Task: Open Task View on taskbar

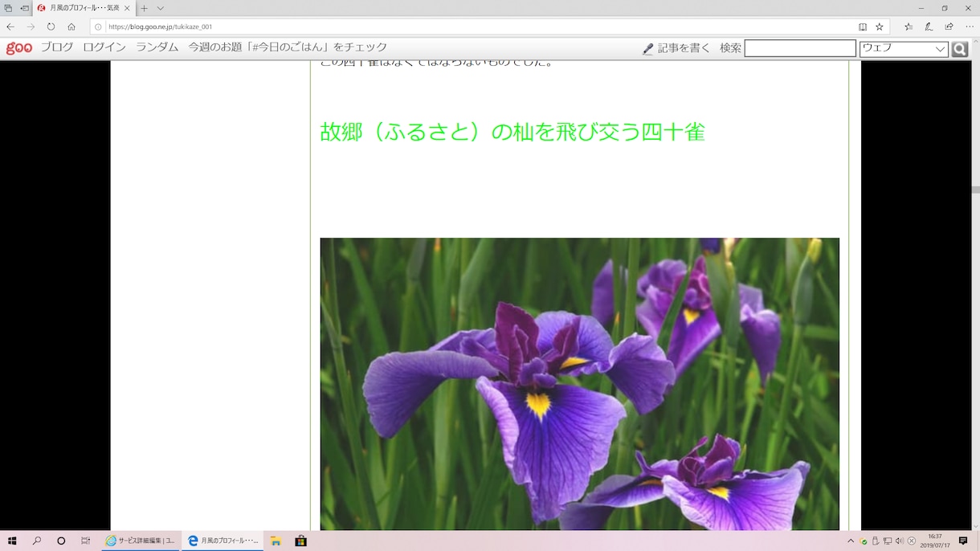Action: pos(85,541)
